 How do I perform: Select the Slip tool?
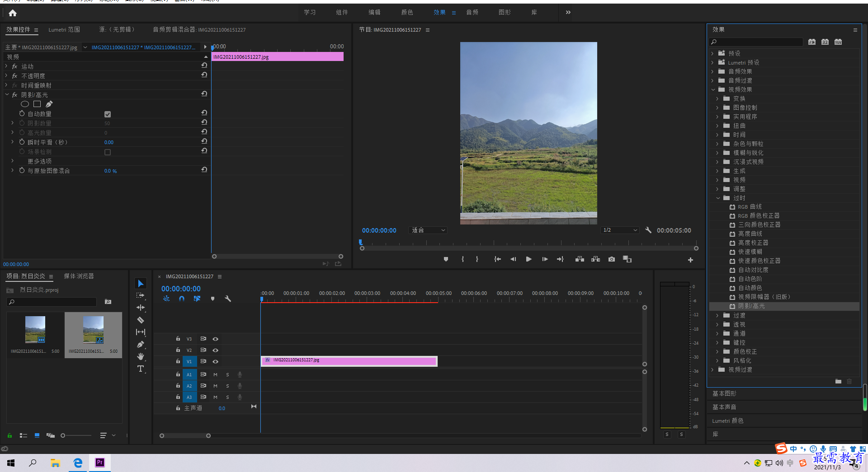141,332
